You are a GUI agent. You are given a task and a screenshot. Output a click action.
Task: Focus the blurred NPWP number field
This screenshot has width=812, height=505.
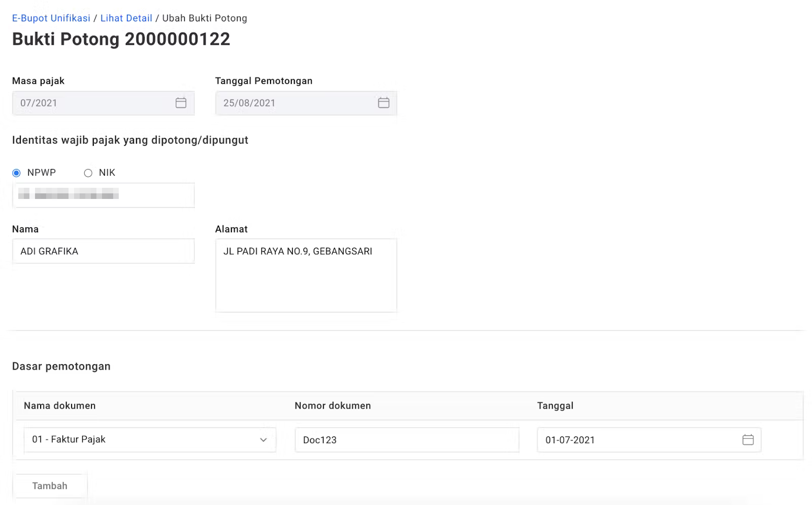(104, 195)
